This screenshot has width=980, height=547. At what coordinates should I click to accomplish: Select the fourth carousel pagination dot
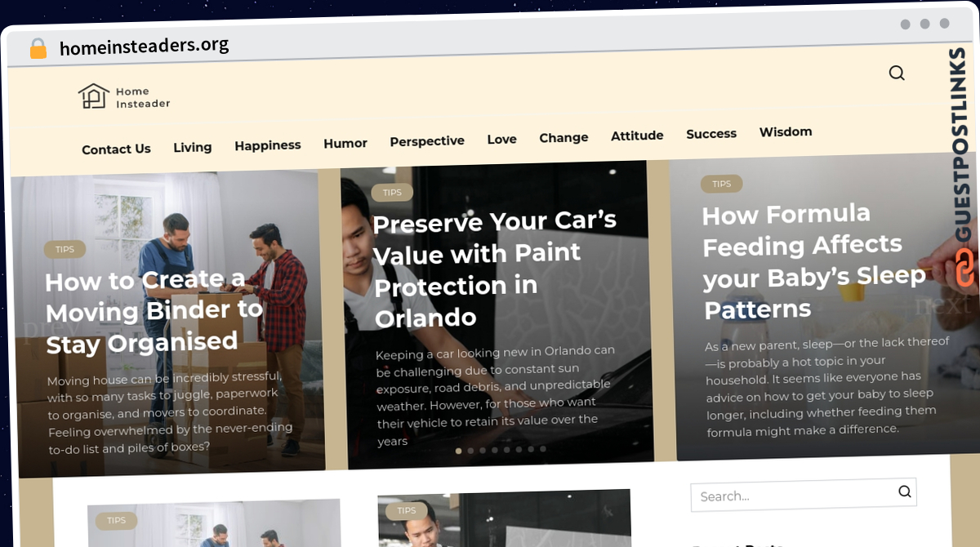495,450
